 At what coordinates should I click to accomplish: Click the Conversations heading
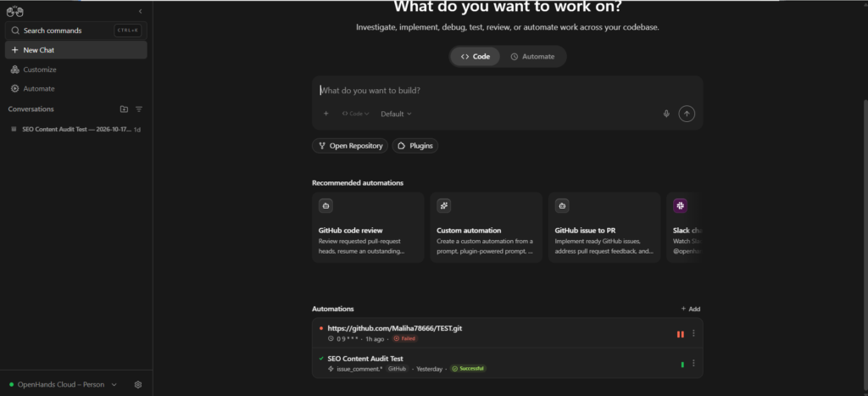31,109
